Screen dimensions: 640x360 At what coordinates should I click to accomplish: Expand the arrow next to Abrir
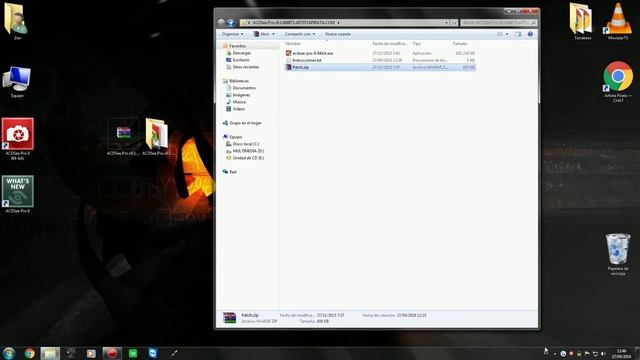pyautogui.click(x=273, y=34)
